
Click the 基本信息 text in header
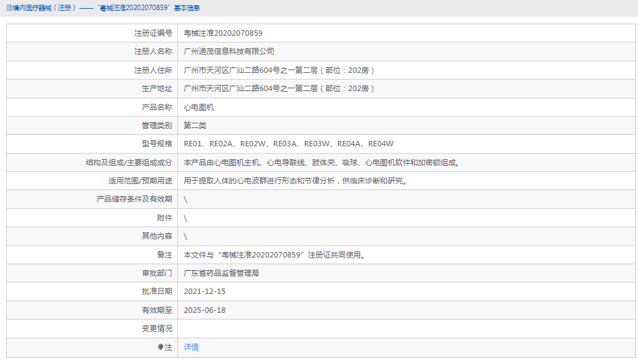click(x=187, y=7)
